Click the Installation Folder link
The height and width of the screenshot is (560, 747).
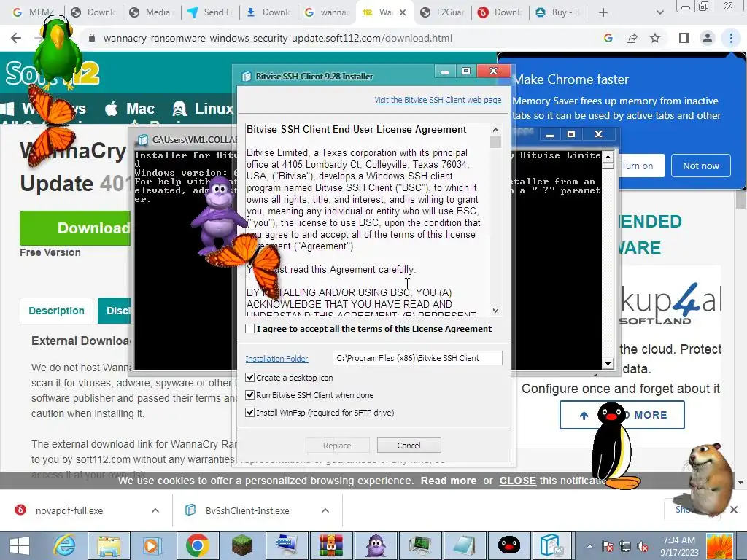[x=276, y=359]
